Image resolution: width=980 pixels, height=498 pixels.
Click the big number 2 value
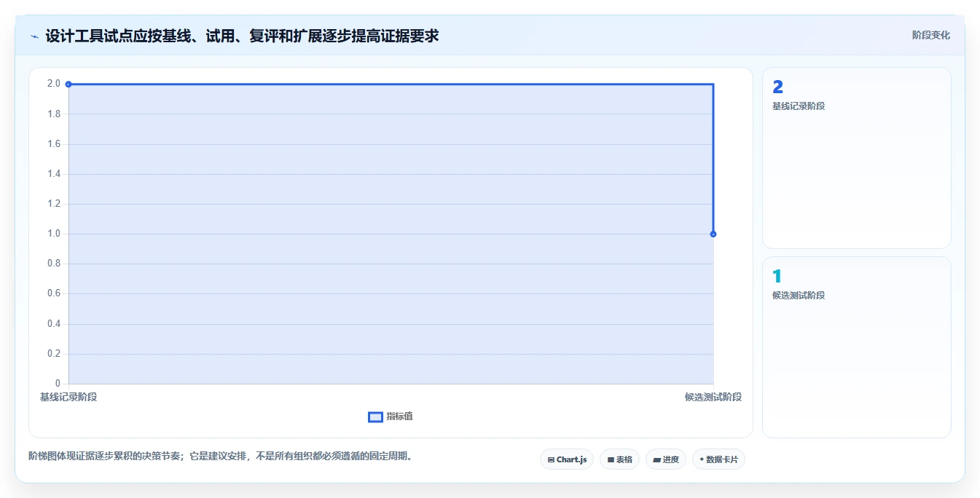(777, 87)
